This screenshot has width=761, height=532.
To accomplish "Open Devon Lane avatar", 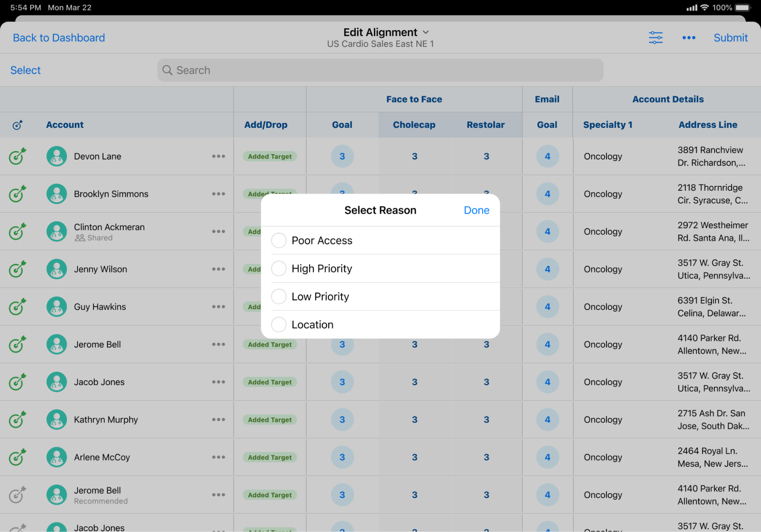I will click(x=57, y=156).
